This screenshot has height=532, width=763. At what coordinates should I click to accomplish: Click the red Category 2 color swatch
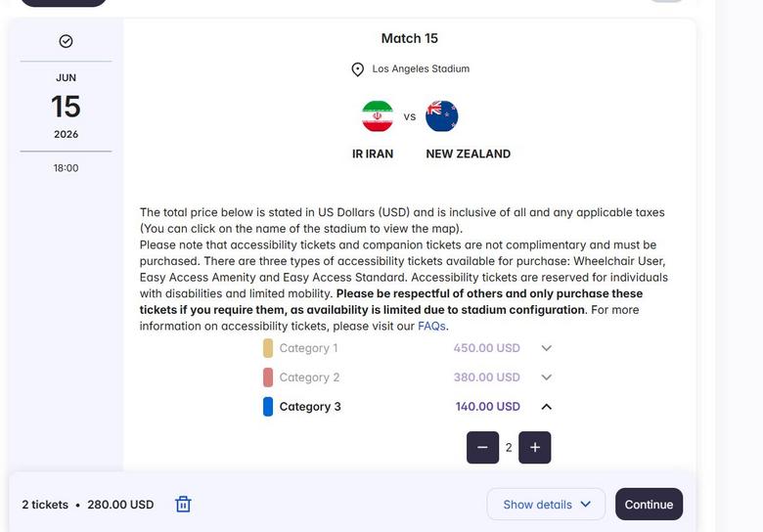268,377
